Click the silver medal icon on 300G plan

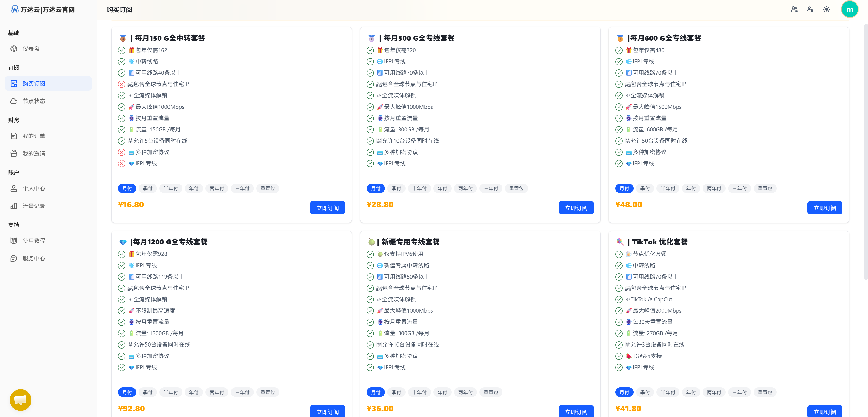(372, 38)
